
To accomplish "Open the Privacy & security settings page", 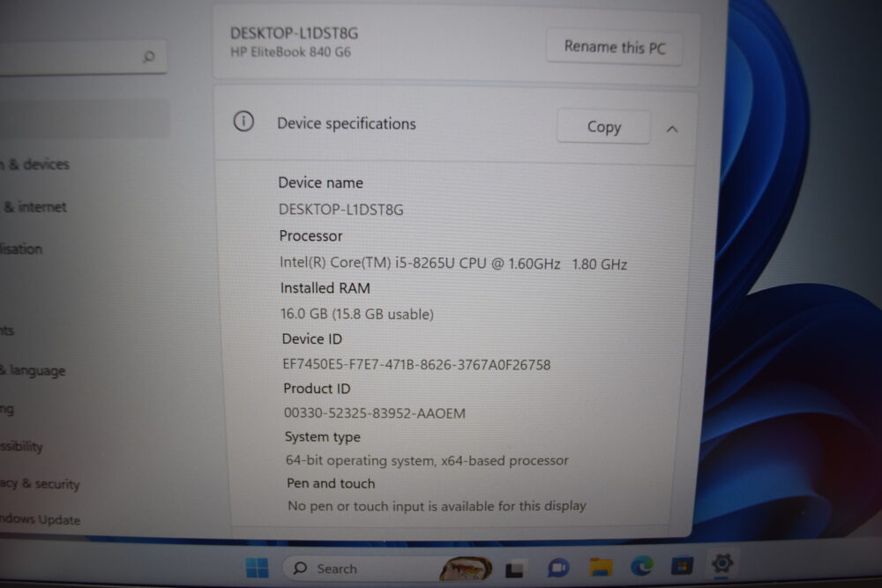I will [x=40, y=483].
